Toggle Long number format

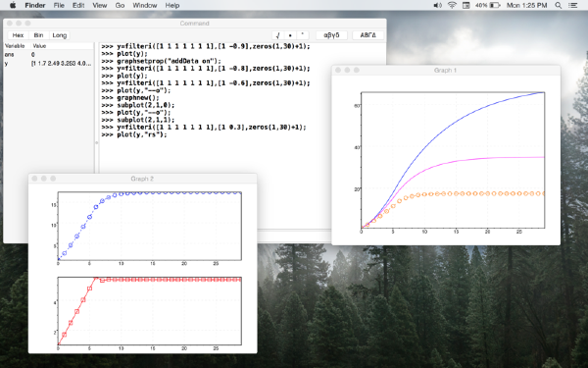pyautogui.click(x=59, y=35)
